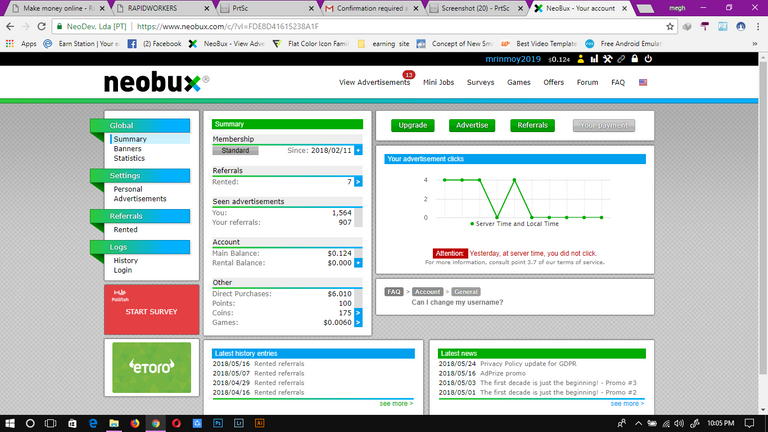Open View Advertisements menu
Screen dimensions: 768x432
click(x=374, y=82)
